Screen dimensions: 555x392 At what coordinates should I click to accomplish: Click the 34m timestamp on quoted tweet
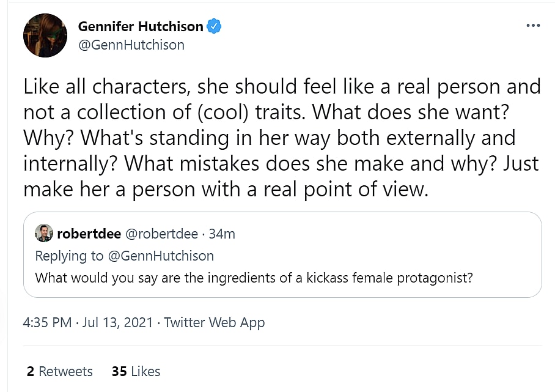point(222,234)
